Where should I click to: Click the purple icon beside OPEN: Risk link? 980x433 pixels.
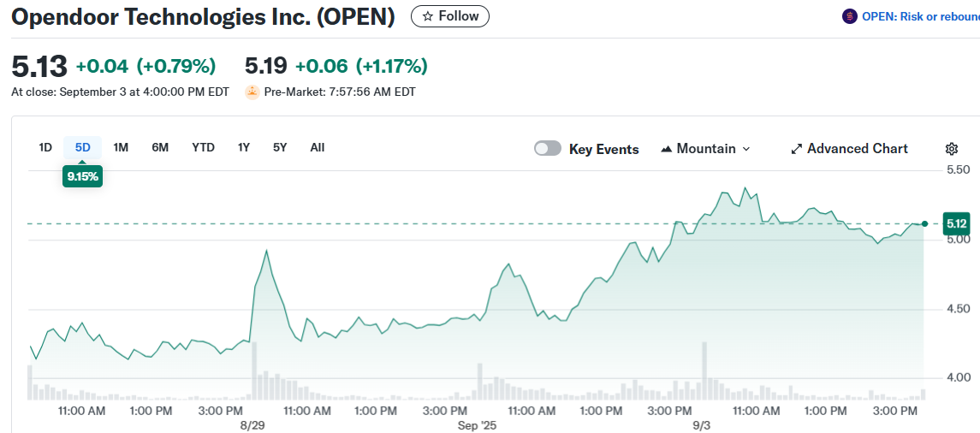pos(849,17)
